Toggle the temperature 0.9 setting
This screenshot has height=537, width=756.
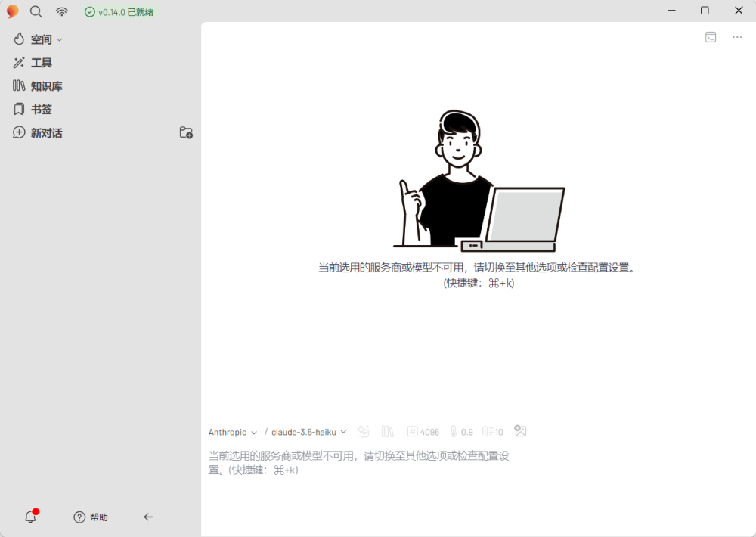click(x=461, y=431)
